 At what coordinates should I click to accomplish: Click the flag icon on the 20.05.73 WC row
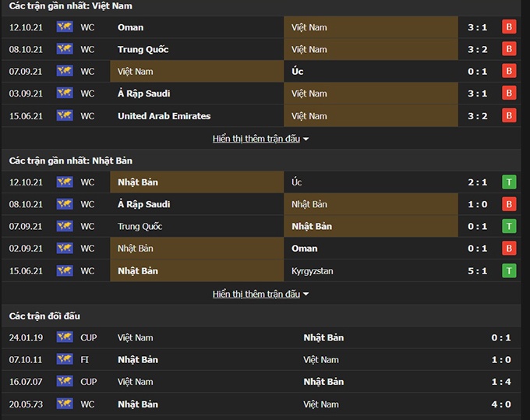[64, 404]
